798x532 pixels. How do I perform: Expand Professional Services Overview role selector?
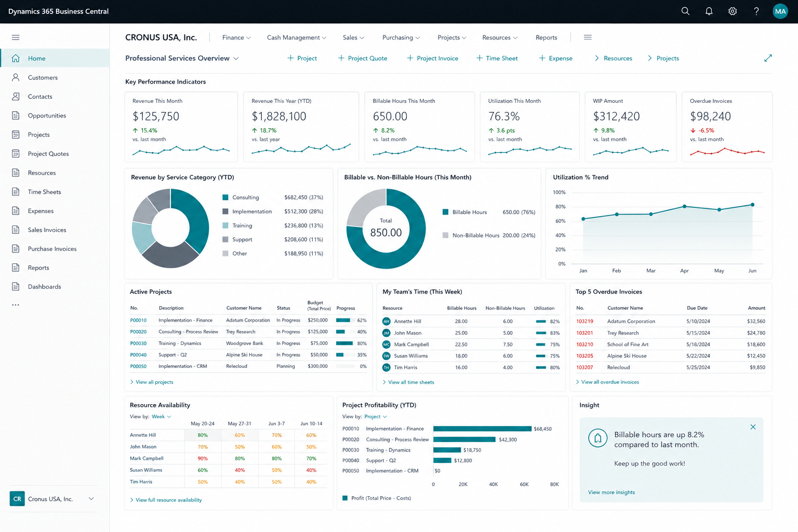click(182, 58)
